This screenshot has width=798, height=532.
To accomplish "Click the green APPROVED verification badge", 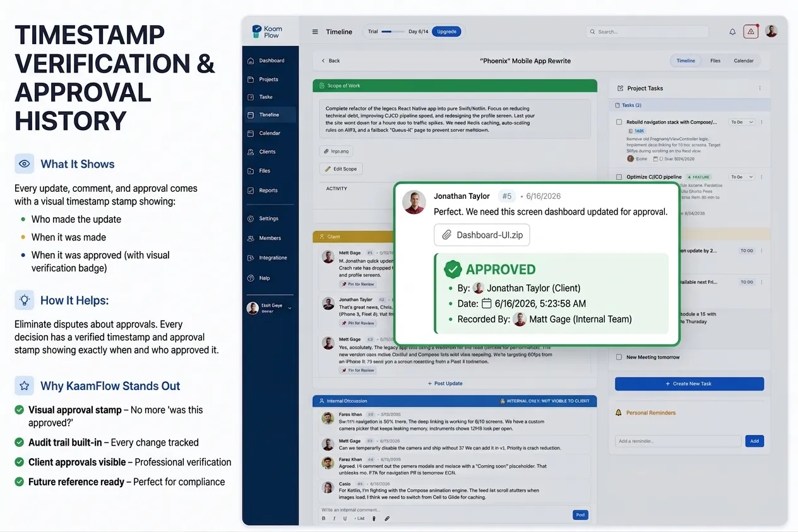I will (x=453, y=269).
